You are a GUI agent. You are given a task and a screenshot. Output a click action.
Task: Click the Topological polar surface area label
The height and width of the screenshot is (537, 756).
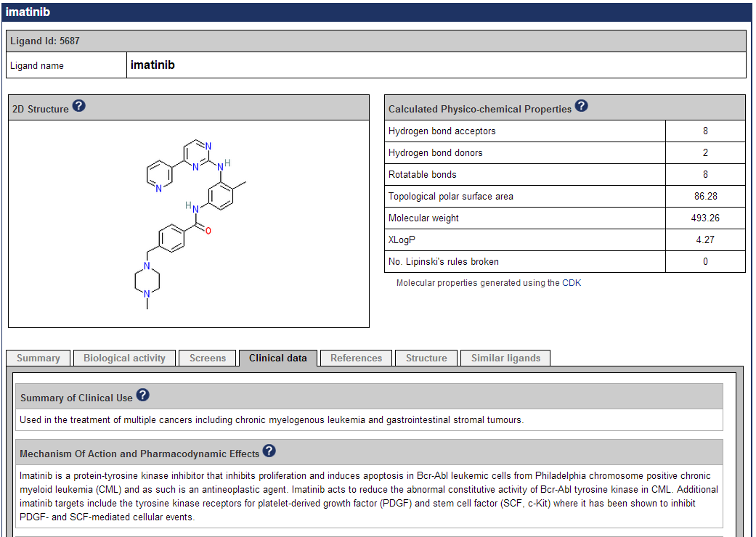tap(450, 197)
